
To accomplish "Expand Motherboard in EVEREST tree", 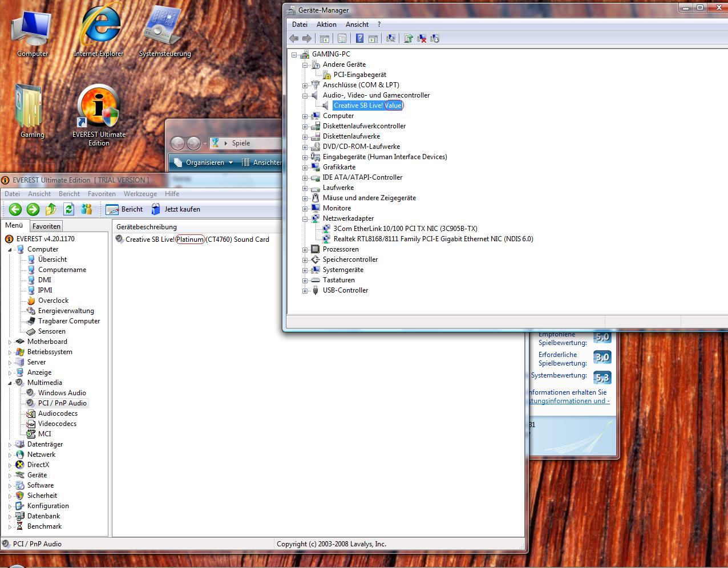I will pyautogui.click(x=10, y=342).
